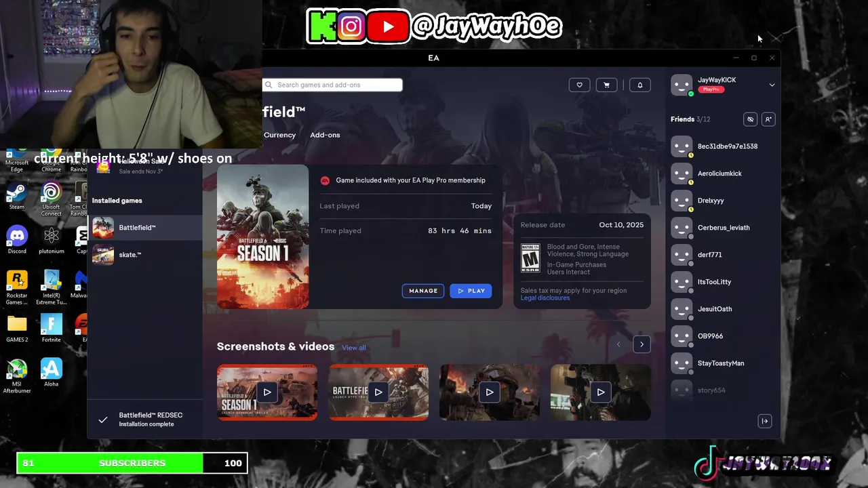Open the shopping cart icon
The width and height of the screenshot is (868, 488).
(606, 85)
